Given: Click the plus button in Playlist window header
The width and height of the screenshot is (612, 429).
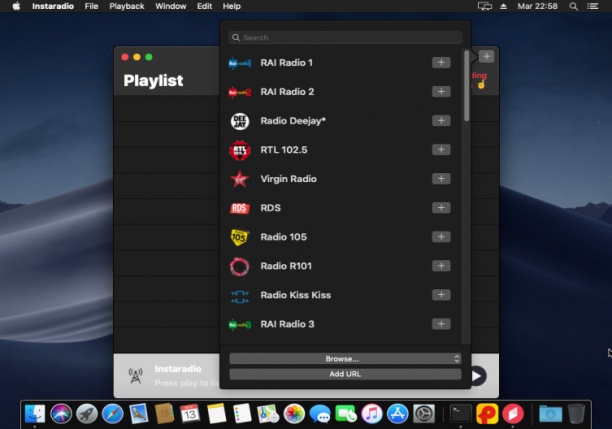Looking at the screenshot, I should 486,56.
